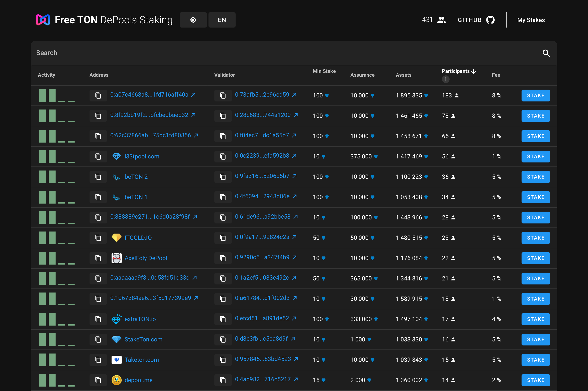Sort table by Activity column

pyautogui.click(x=46, y=75)
